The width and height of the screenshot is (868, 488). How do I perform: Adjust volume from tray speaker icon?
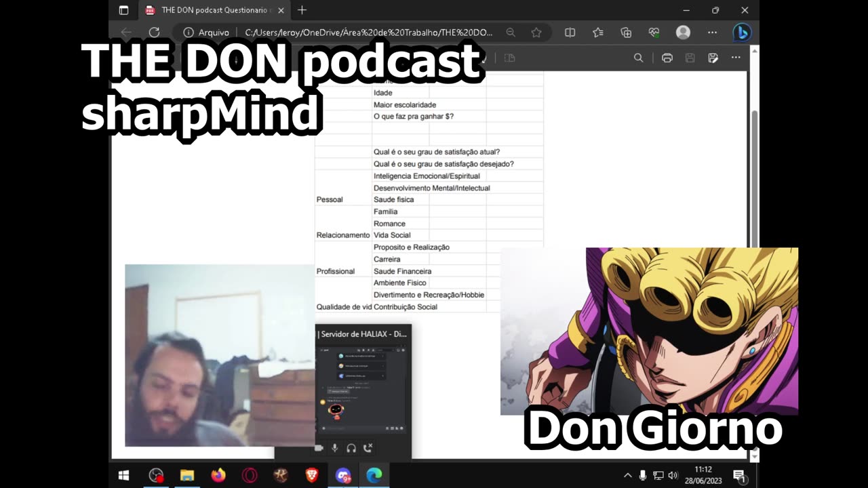click(673, 475)
